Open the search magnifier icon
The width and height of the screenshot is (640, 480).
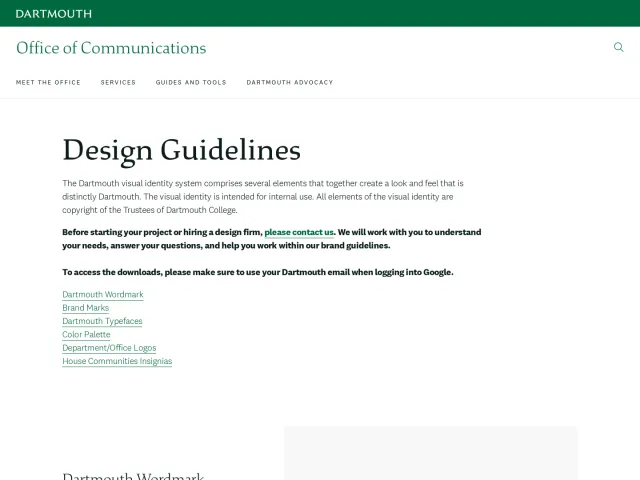(x=619, y=47)
